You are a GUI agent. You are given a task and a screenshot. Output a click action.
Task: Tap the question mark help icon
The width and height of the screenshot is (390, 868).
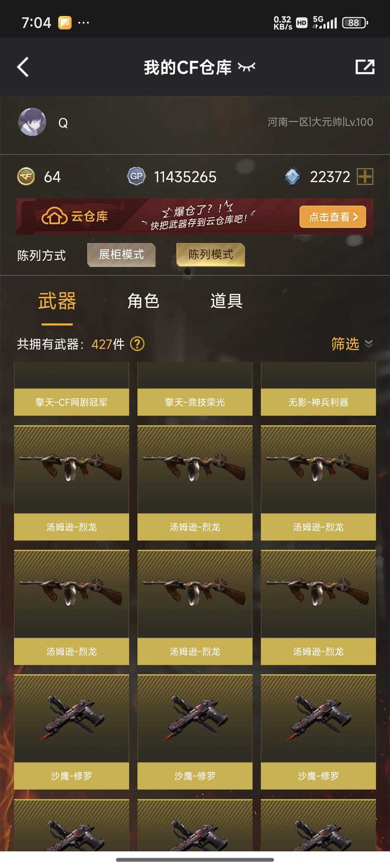pos(137,344)
